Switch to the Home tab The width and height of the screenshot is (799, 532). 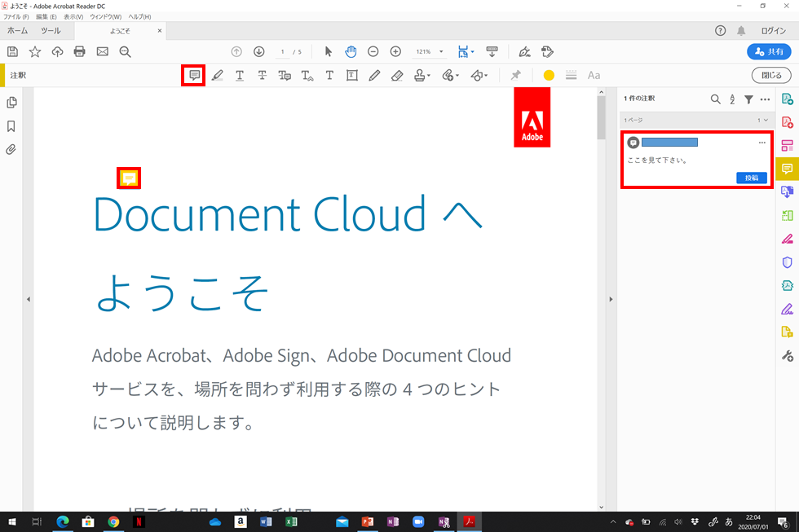coord(17,30)
